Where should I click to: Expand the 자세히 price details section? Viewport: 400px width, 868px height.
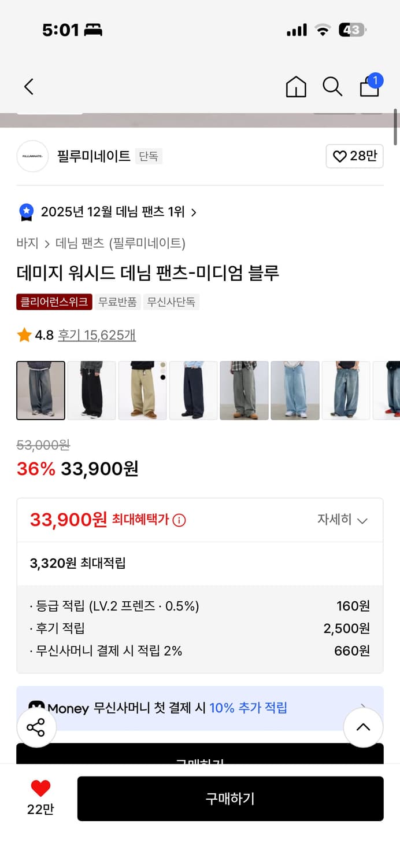point(343,520)
